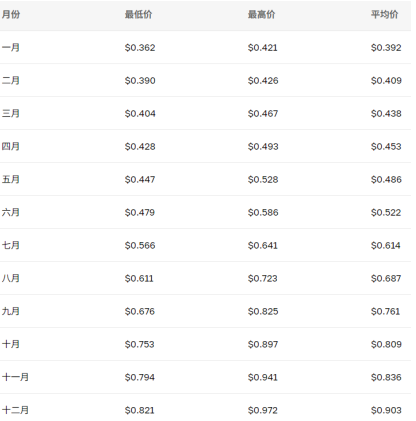Click the 十一月 maximum price $0.941
Image resolution: width=416 pixels, height=421 pixels.
click(x=262, y=377)
